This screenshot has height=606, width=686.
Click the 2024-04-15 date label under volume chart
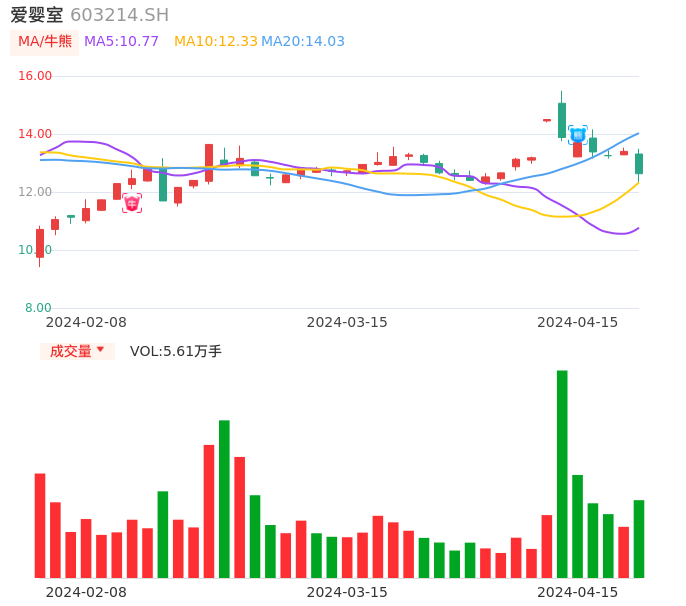pyautogui.click(x=578, y=592)
